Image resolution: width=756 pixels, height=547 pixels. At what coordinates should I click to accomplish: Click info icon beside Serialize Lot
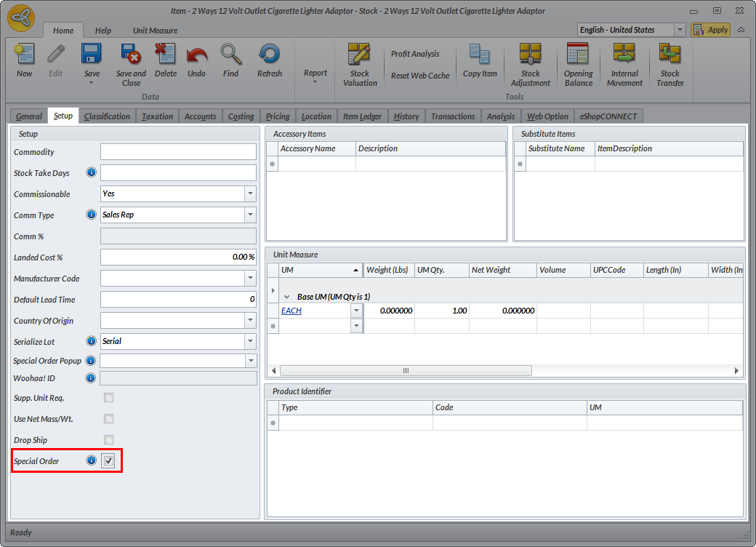point(91,341)
